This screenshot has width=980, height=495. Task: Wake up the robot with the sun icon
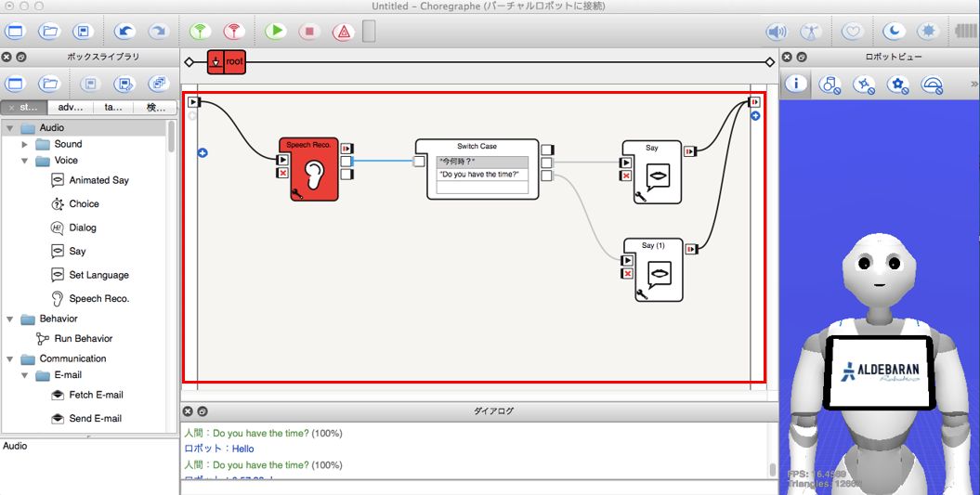tap(928, 32)
